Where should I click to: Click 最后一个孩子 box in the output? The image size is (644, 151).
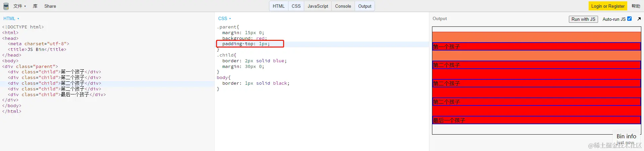tap(536, 120)
